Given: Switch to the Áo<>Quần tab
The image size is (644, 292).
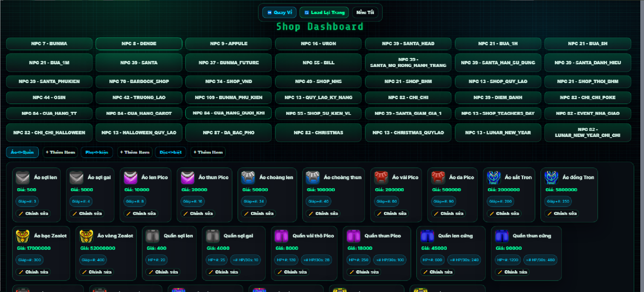Looking at the screenshot, I should point(22,152).
